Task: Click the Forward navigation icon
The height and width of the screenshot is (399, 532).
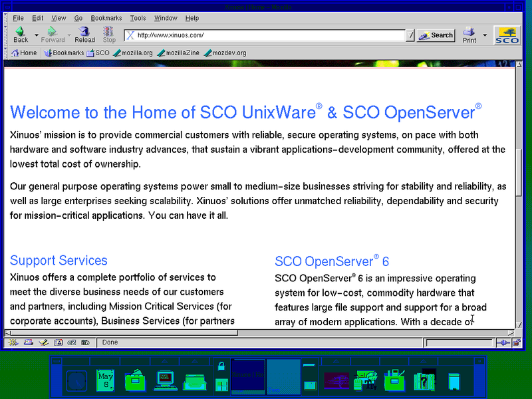Action: point(52,31)
